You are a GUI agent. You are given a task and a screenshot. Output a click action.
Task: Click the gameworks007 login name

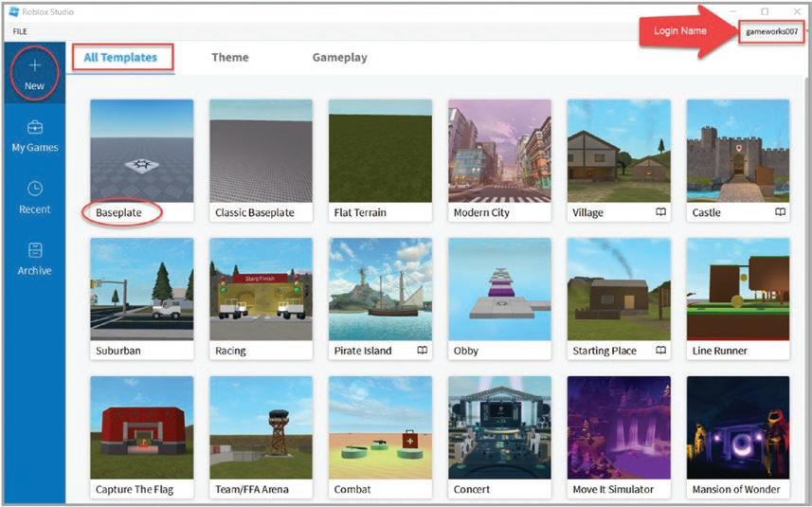pos(771,31)
